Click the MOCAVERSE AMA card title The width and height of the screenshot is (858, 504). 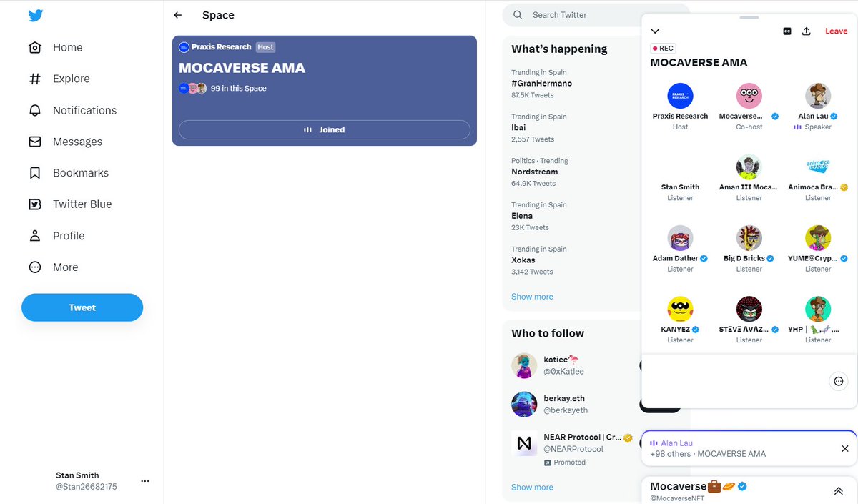[242, 68]
